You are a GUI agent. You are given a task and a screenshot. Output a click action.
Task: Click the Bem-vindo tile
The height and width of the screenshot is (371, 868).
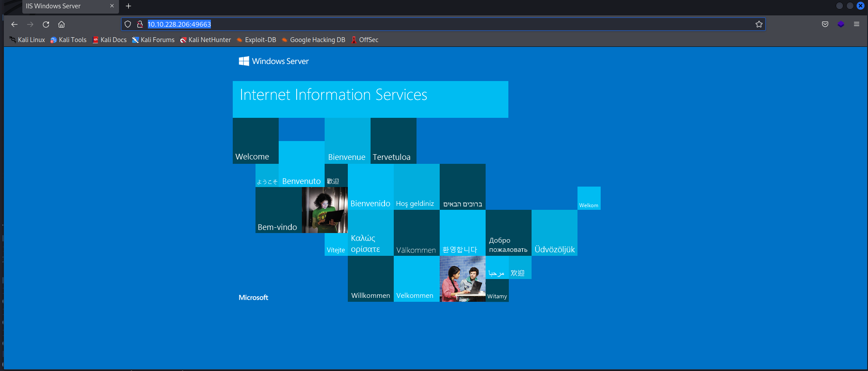[x=279, y=210]
